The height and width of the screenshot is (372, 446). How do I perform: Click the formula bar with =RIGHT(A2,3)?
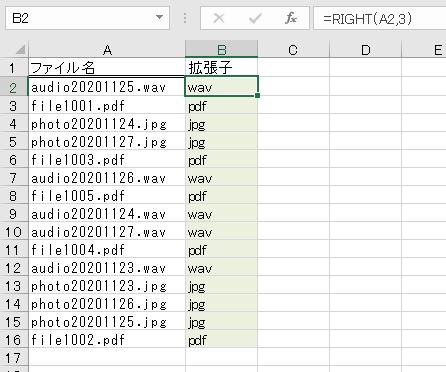click(380, 19)
